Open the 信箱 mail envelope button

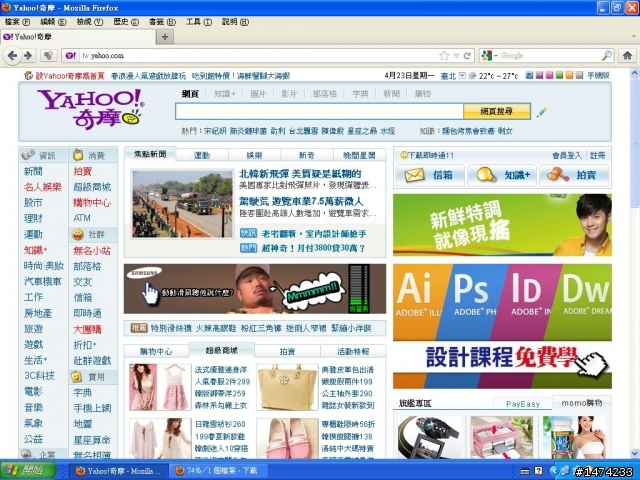point(430,175)
